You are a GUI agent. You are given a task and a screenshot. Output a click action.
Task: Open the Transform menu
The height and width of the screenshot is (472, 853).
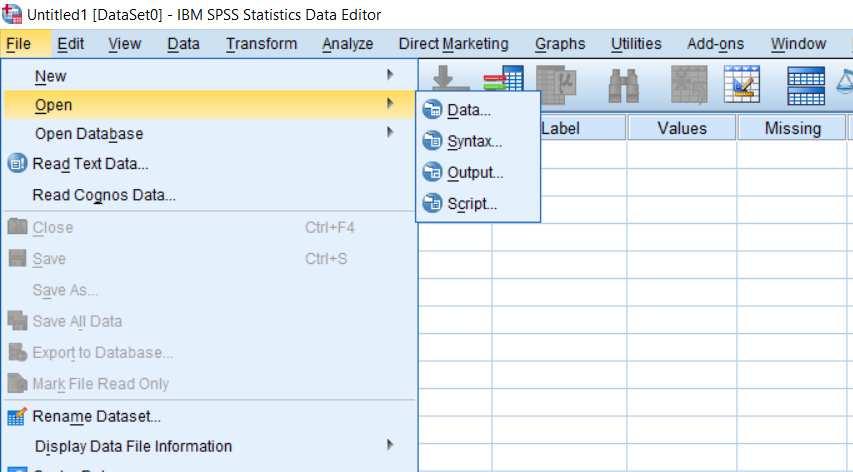pos(262,44)
